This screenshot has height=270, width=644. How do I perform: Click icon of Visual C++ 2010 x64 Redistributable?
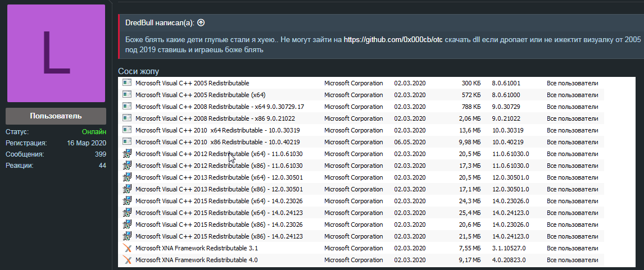tap(127, 130)
